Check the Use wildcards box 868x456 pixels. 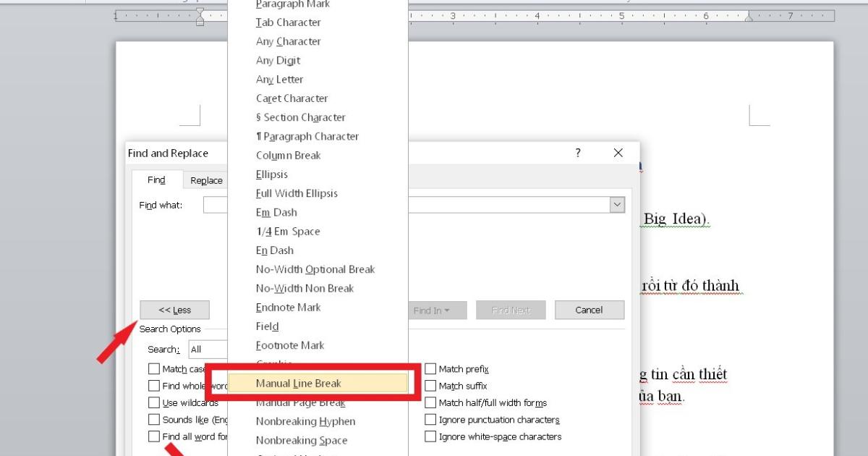point(154,402)
